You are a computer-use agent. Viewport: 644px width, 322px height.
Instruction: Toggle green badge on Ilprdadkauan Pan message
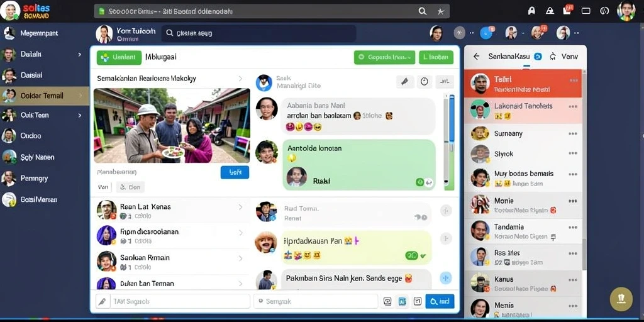coord(411,255)
